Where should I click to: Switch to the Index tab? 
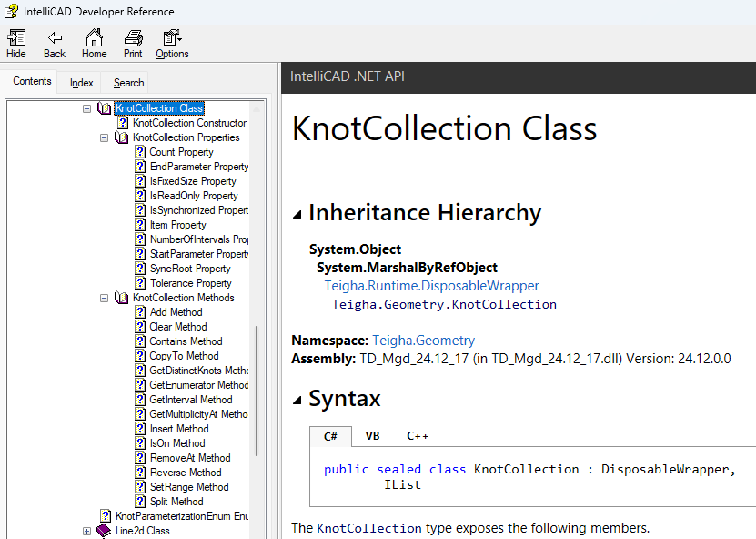coord(81,83)
